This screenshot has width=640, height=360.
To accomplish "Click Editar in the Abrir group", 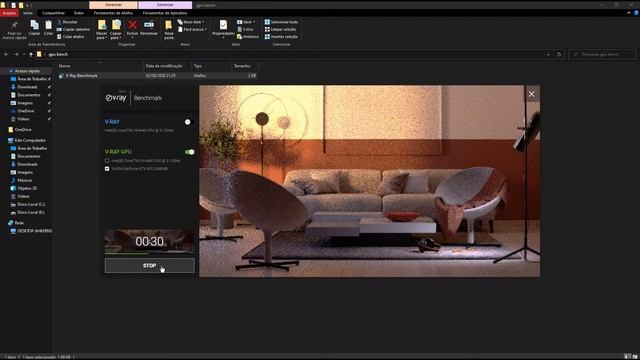I will click(x=245, y=29).
